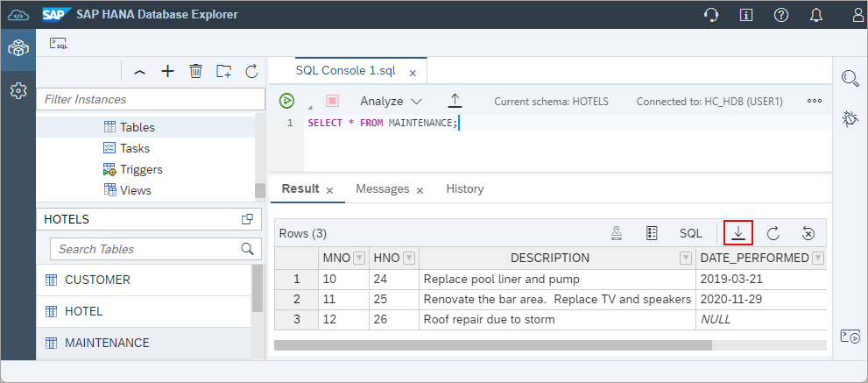Refresh the result set
This screenshot has height=383, width=868.
(773, 234)
